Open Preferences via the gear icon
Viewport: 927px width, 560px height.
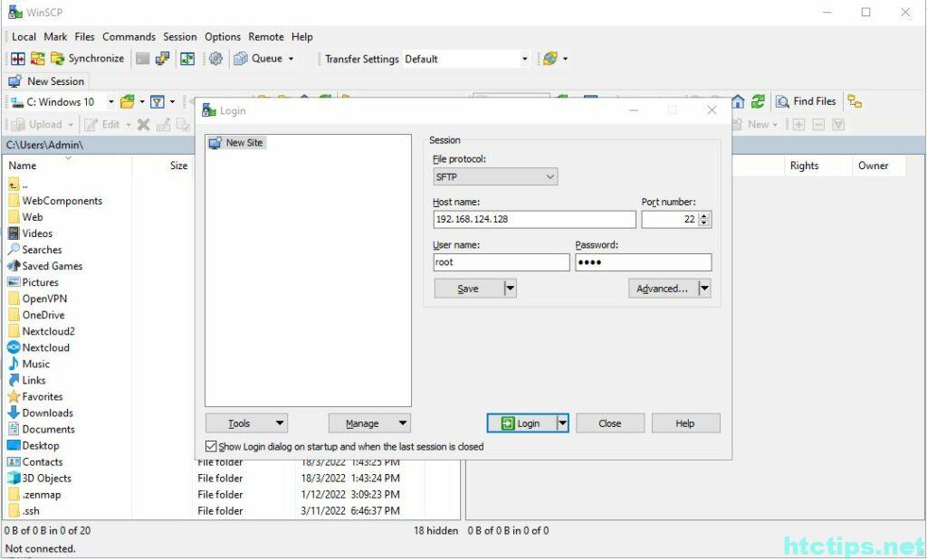215,59
